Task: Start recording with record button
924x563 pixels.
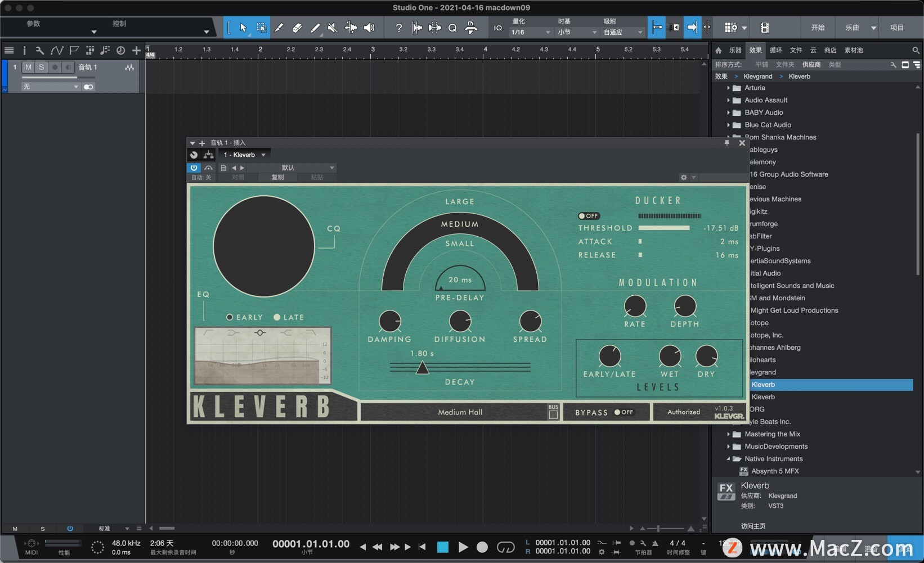Action: 482,547
